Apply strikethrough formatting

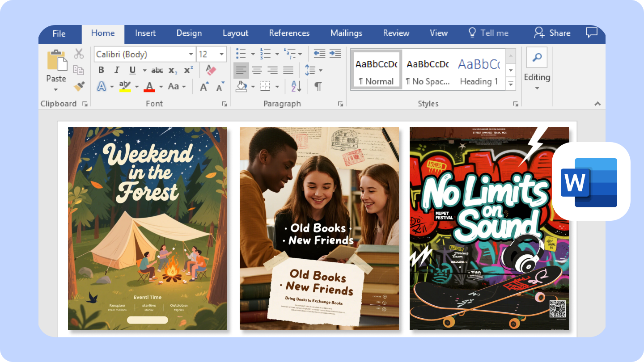[157, 70]
